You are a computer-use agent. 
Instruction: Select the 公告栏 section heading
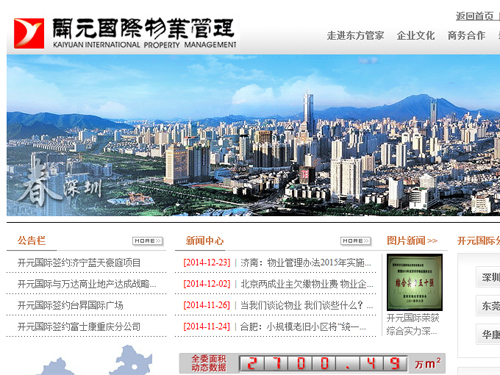(x=32, y=240)
